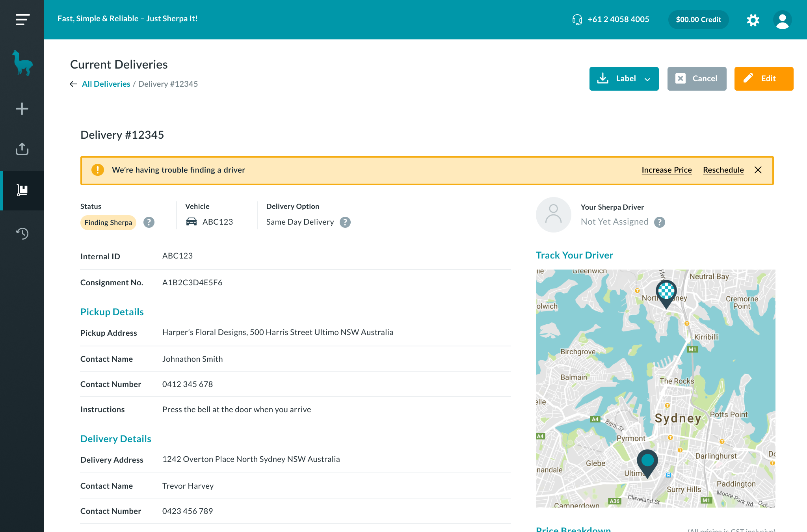Click the Not Yet Assigned driver text

[614, 222]
